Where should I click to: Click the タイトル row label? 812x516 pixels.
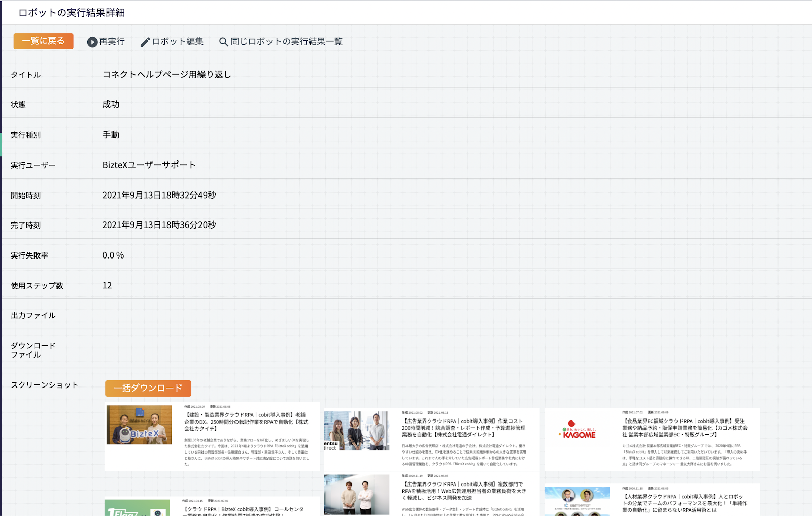coord(25,75)
